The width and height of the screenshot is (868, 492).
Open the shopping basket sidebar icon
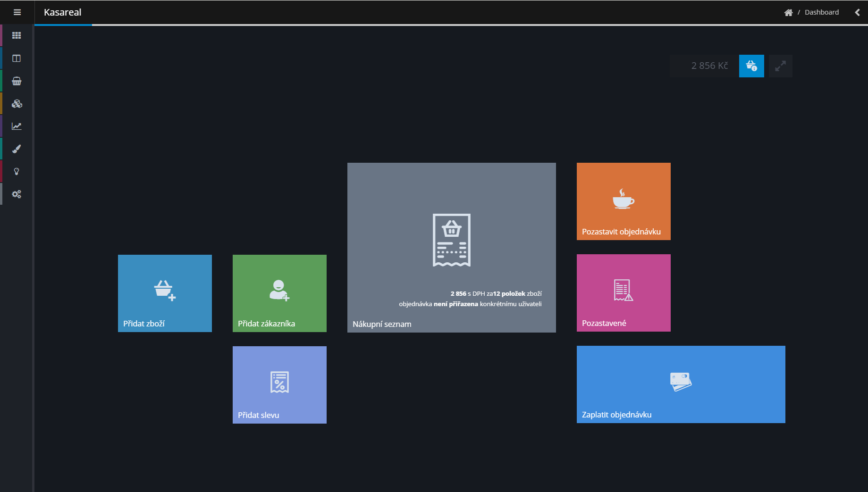tap(17, 81)
